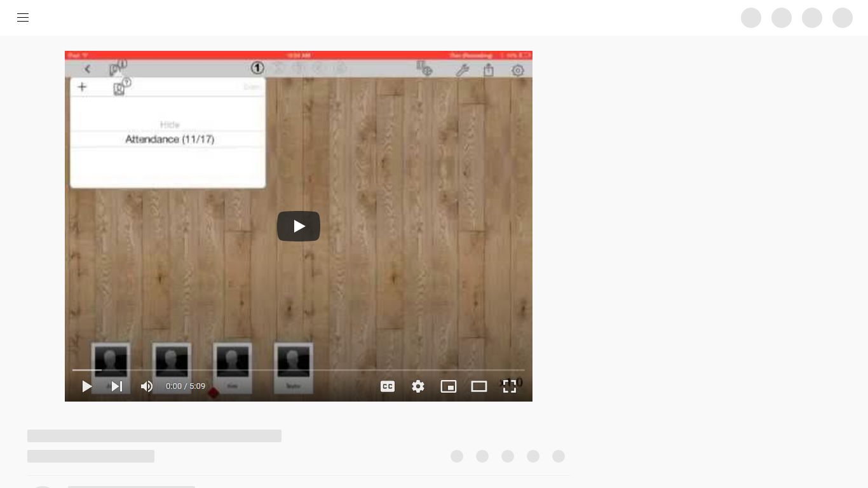Image resolution: width=868 pixels, height=488 pixels.
Task: Skip to the next video
Action: pyautogui.click(x=117, y=386)
